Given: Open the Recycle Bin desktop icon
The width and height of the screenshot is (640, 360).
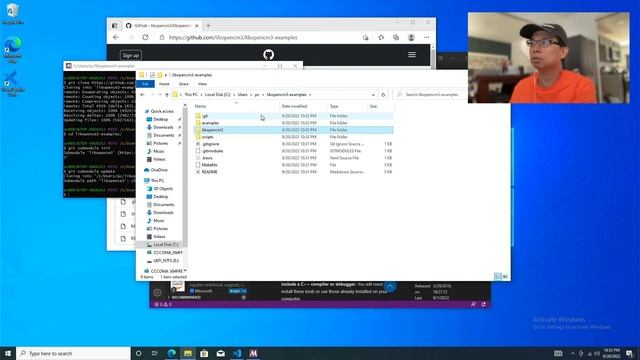Looking at the screenshot, I should coord(13,13).
